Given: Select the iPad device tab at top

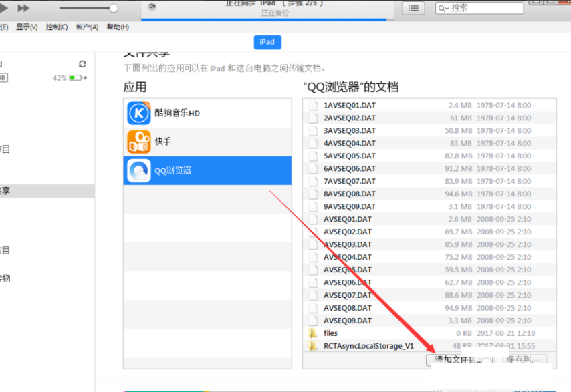Looking at the screenshot, I should pyautogui.click(x=267, y=41).
